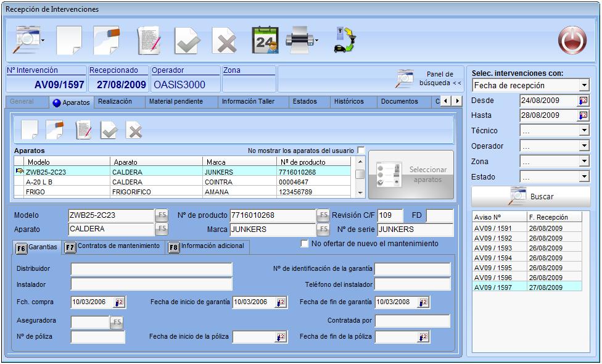This screenshot has height=364, width=602.
Task: Click the phone-to-vehicle transfer icon
Action: pyautogui.click(x=345, y=39)
